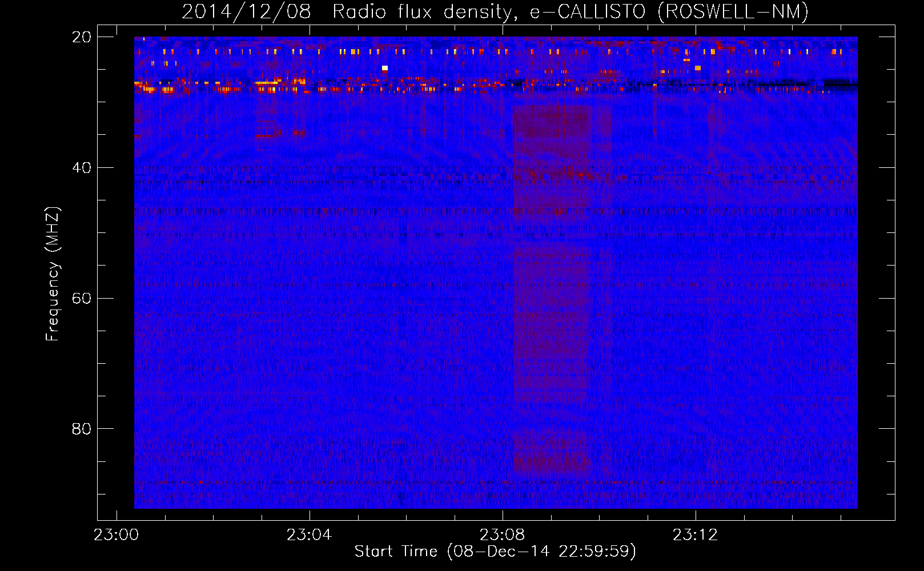Click the frequency tick label '80'

tap(82, 429)
